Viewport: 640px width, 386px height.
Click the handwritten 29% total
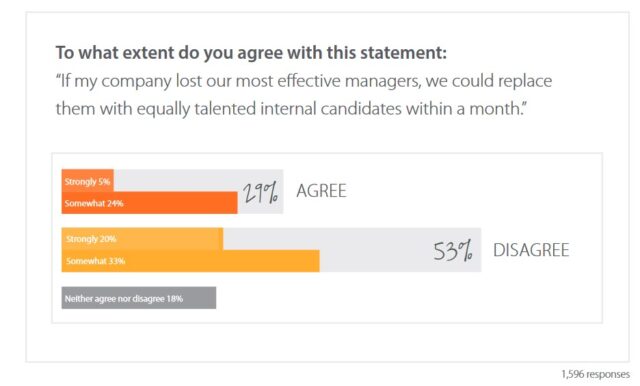point(261,192)
